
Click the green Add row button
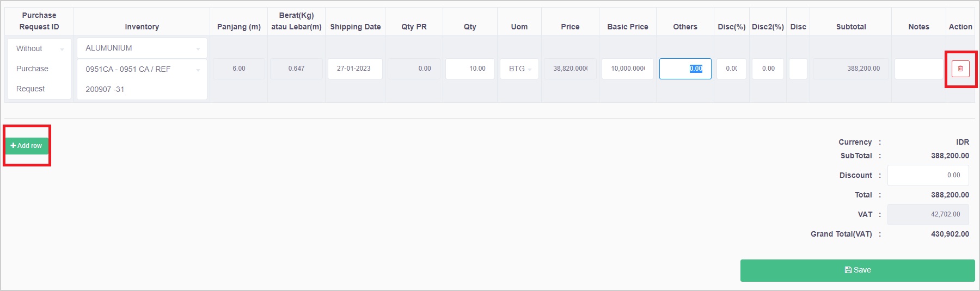pyautogui.click(x=27, y=146)
